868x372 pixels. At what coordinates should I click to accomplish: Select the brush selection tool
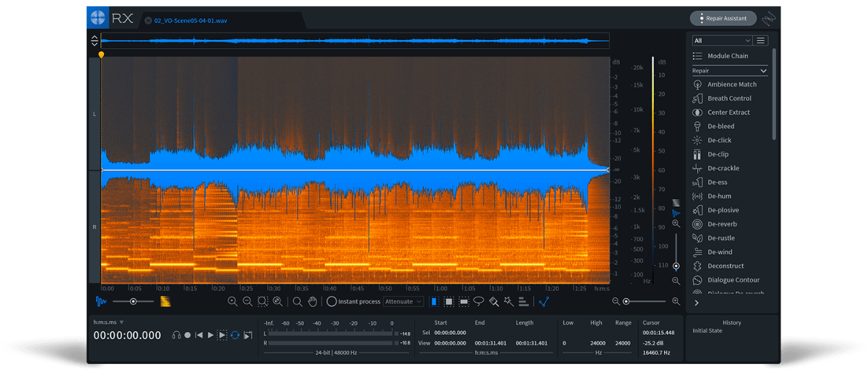tap(494, 302)
